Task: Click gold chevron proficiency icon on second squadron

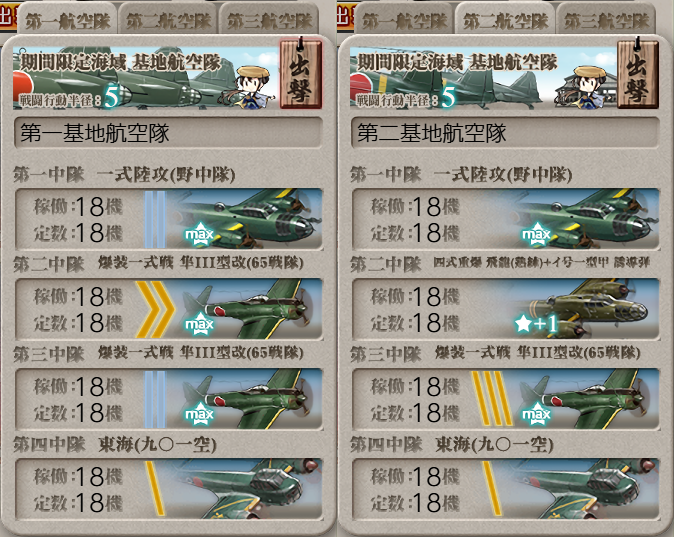Action: (155, 309)
